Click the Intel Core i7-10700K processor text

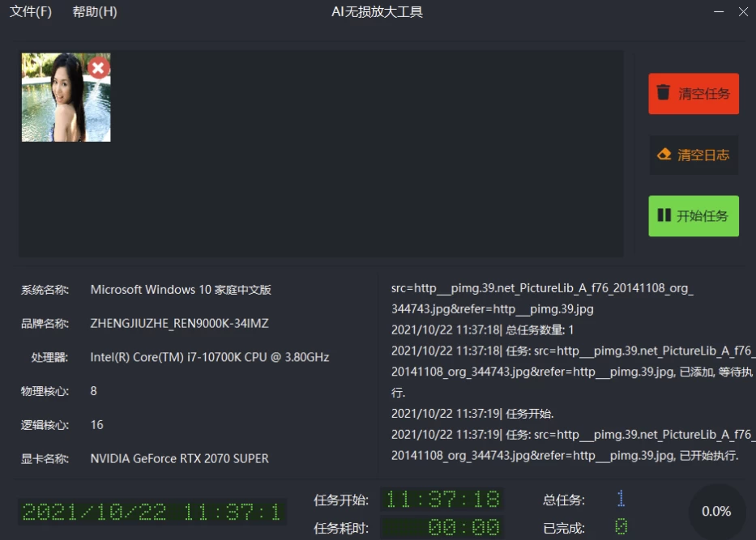209,357
